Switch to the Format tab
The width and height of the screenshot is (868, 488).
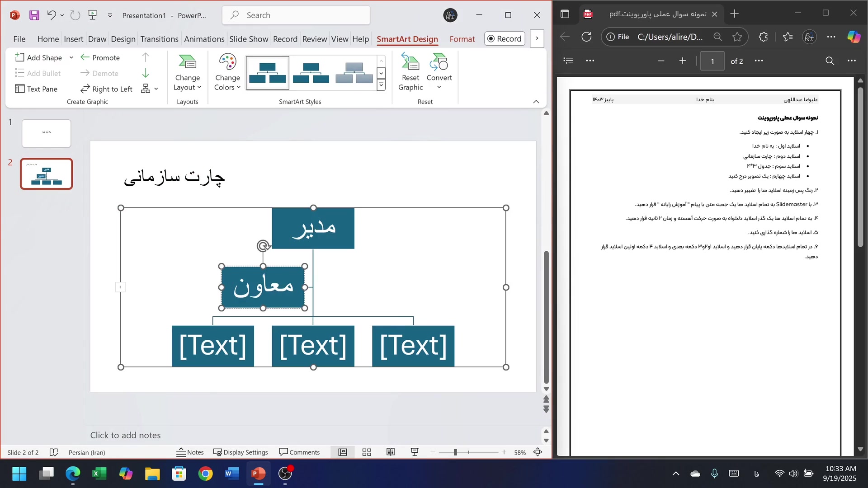462,39
